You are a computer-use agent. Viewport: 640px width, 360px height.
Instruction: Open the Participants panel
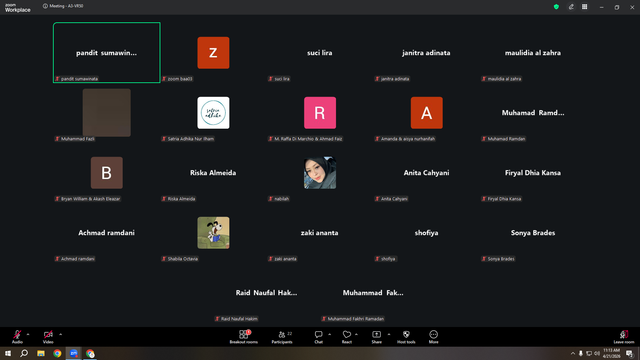[x=282, y=337]
